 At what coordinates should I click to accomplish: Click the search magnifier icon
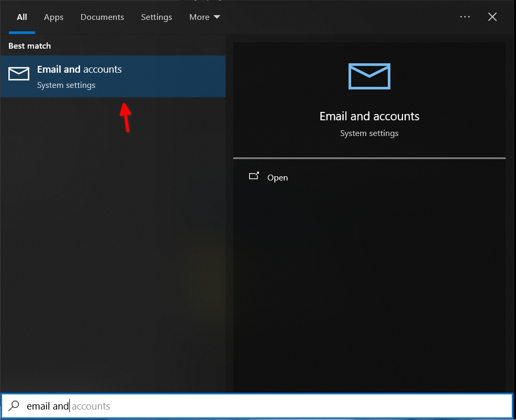pos(15,406)
